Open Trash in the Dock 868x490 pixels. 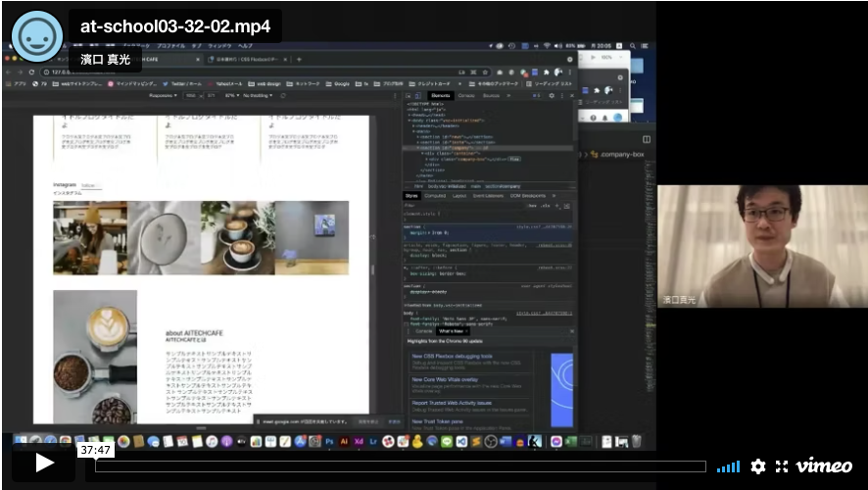coord(637,442)
